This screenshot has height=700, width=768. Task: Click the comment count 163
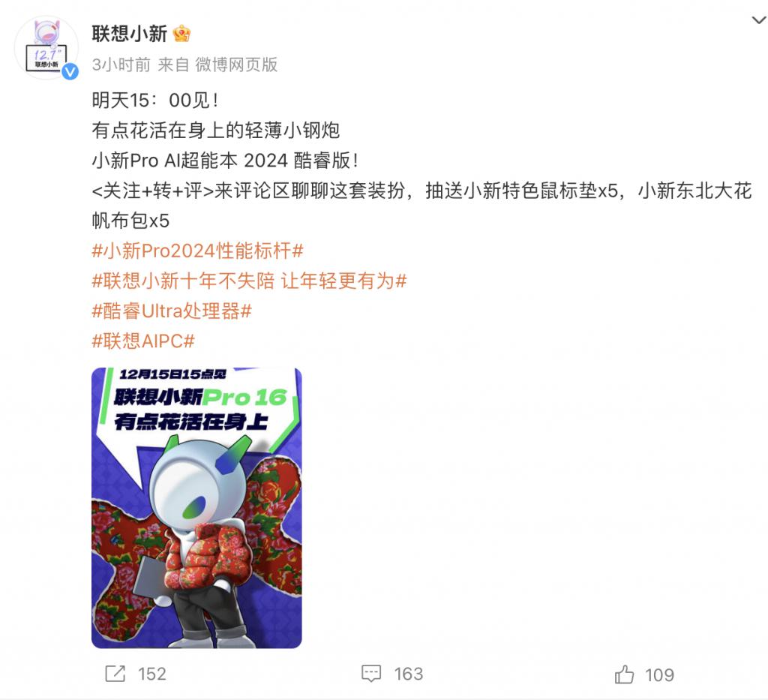tap(409, 674)
